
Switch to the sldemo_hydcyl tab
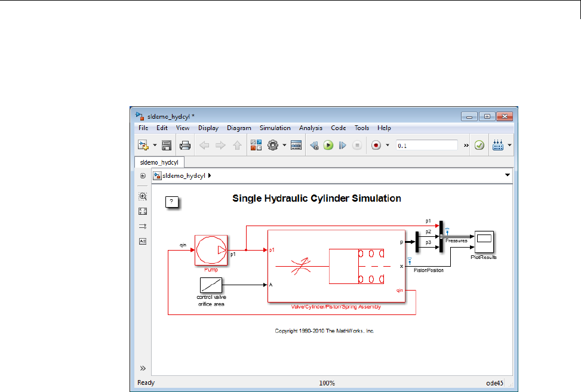point(159,162)
